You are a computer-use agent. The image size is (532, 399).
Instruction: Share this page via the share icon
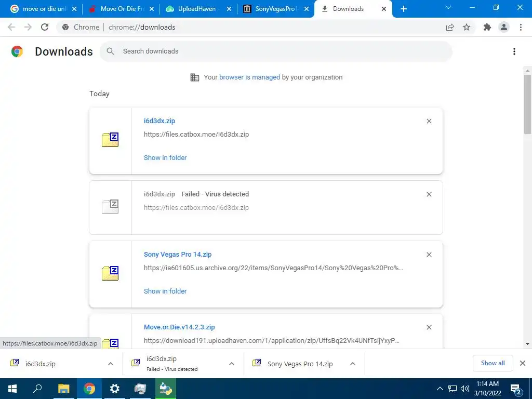[450, 27]
